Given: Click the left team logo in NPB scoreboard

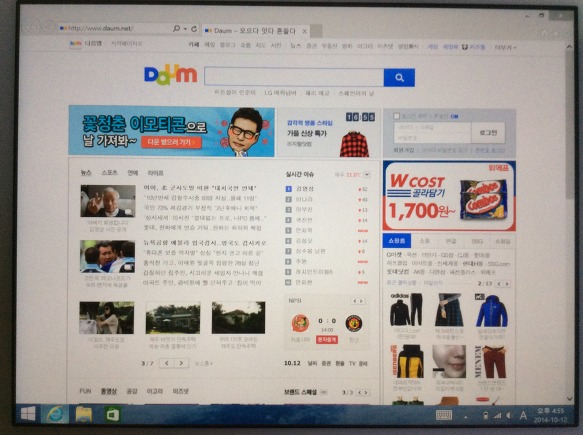Looking at the screenshot, I should pos(300,323).
